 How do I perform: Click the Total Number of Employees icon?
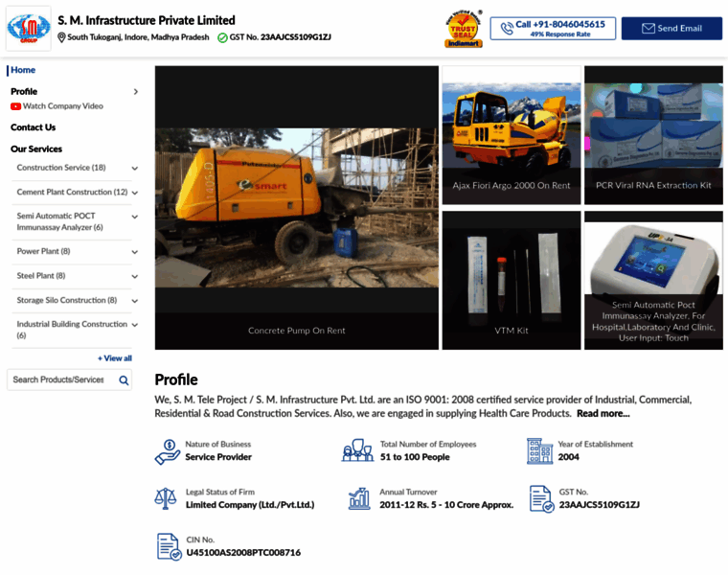[x=357, y=450]
